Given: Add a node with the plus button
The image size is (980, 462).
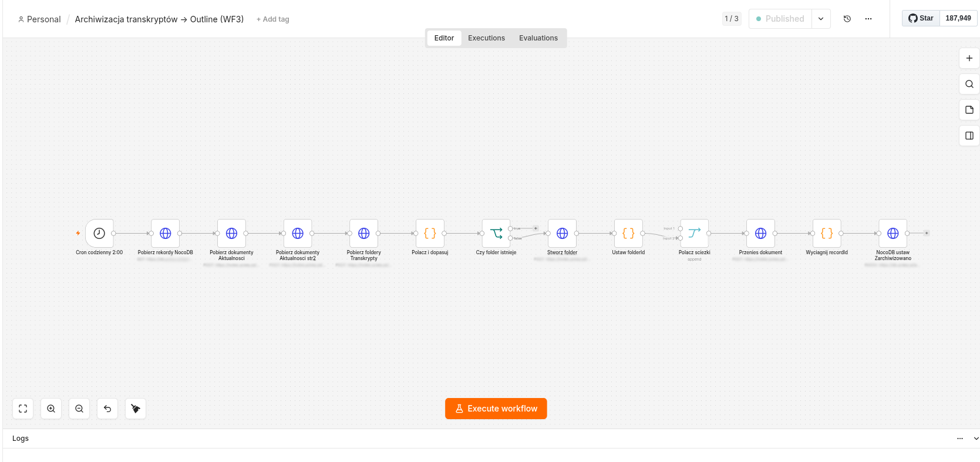Looking at the screenshot, I should tap(969, 58).
